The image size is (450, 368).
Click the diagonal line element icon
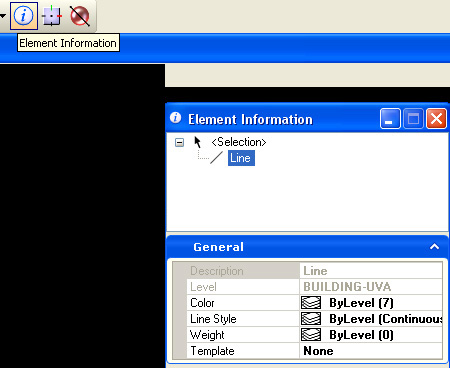click(x=216, y=158)
